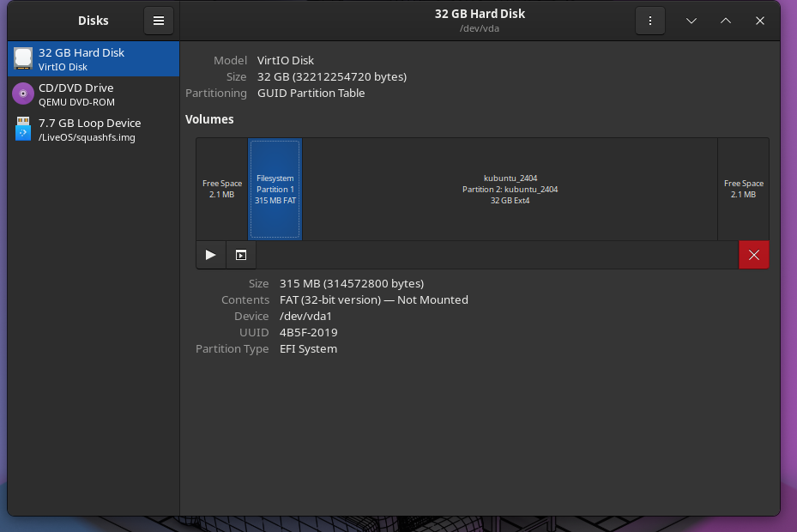Open the drive options three-dot menu

[649, 21]
